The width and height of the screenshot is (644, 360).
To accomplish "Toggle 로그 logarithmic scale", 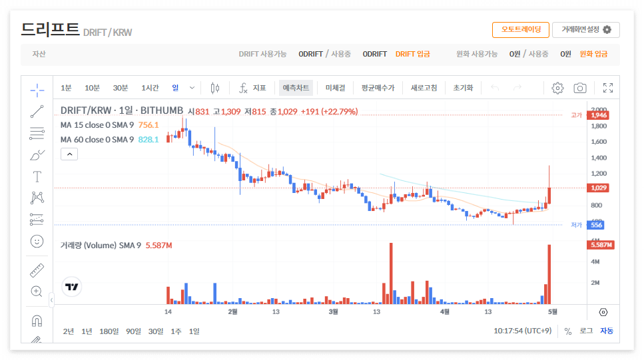I will coord(586,331).
